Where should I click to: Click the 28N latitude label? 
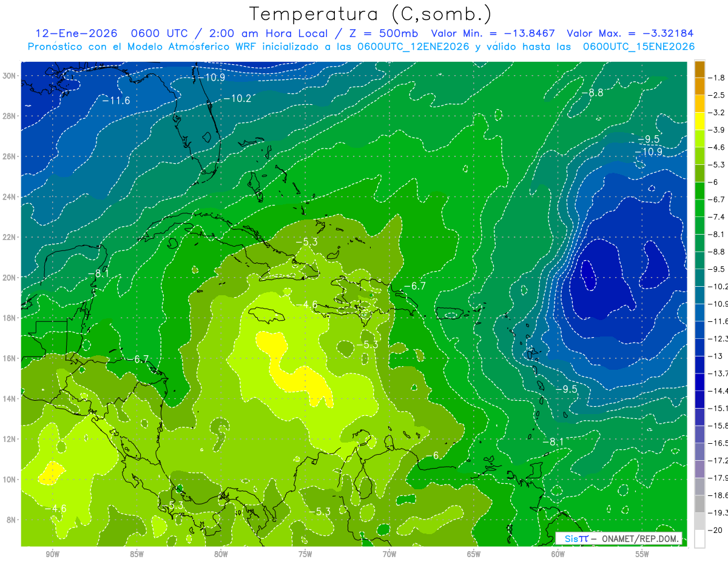click(x=10, y=116)
